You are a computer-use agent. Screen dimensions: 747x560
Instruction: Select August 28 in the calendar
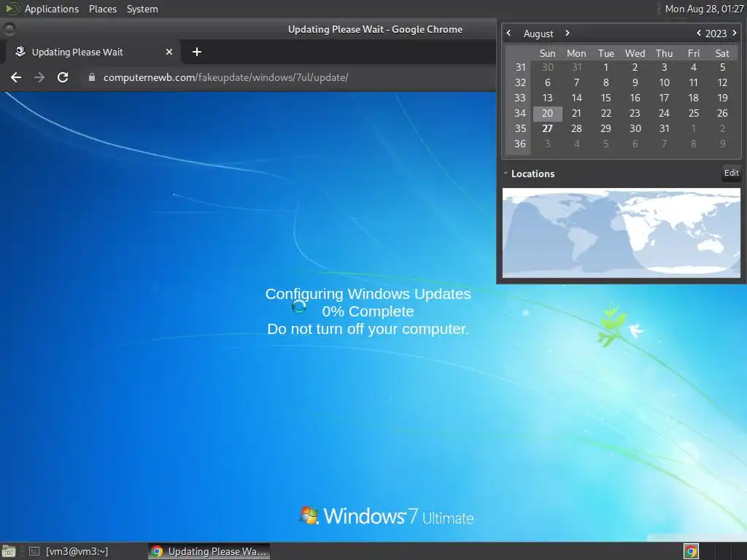tap(576, 128)
